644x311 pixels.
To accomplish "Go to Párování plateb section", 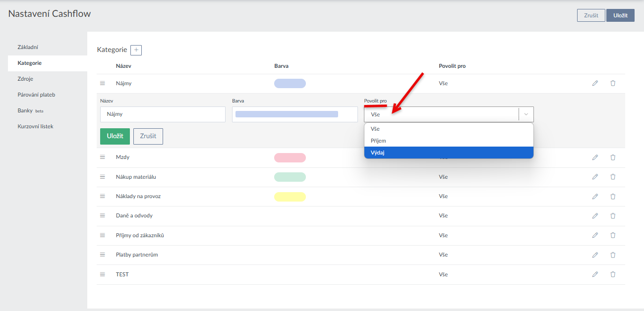I will coord(36,95).
